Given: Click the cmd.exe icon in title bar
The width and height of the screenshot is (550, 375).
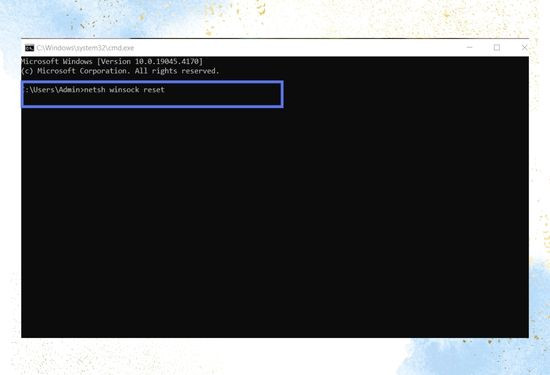Looking at the screenshot, I should point(29,48).
